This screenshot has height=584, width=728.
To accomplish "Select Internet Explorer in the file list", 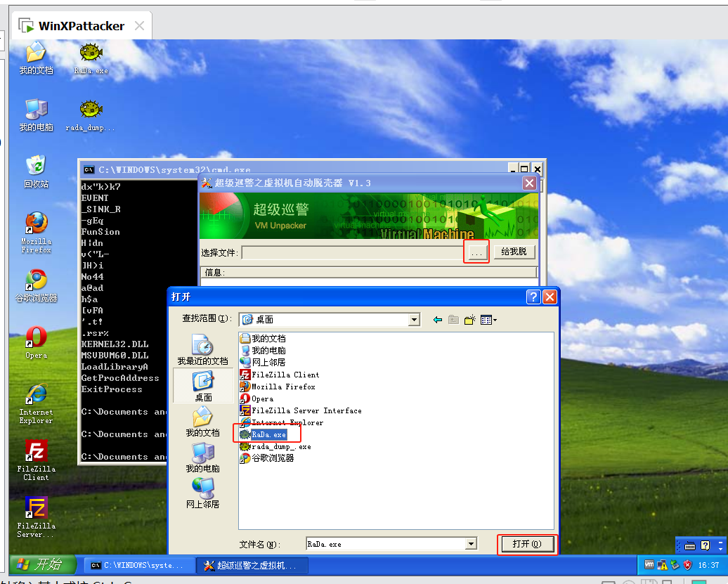I will (x=282, y=423).
